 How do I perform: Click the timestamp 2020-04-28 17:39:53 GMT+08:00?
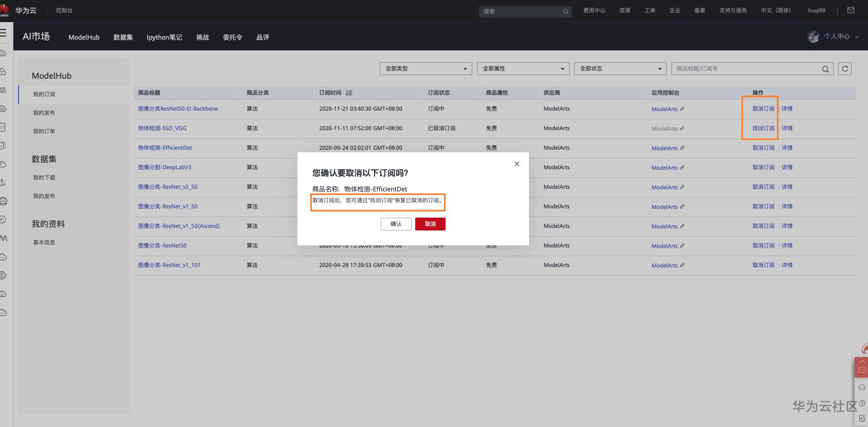tap(361, 265)
